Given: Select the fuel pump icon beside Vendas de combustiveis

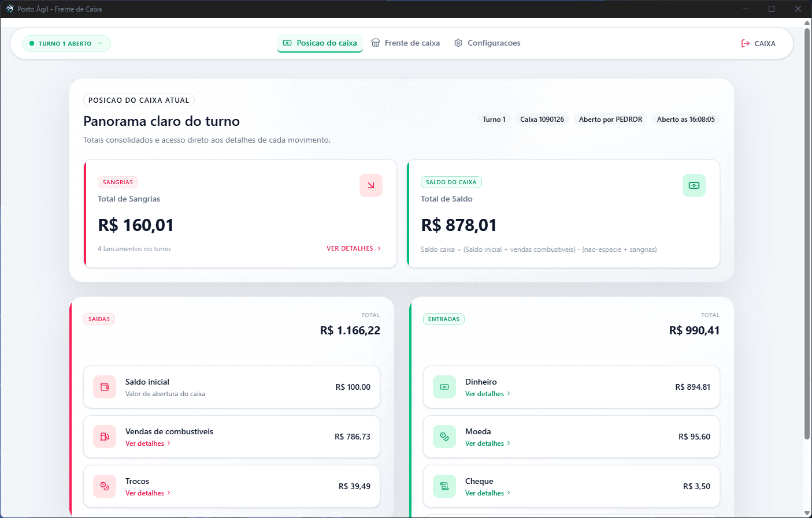Looking at the screenshot, I should [x=105, y=437].
